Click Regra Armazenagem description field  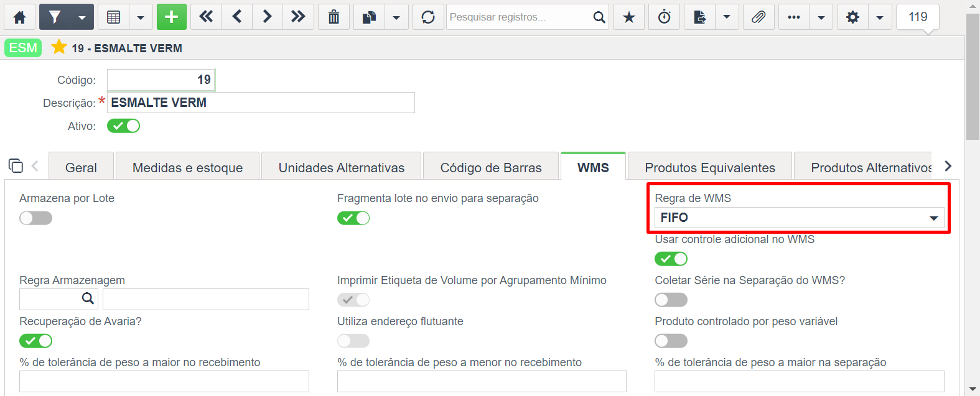pos(205,299)
